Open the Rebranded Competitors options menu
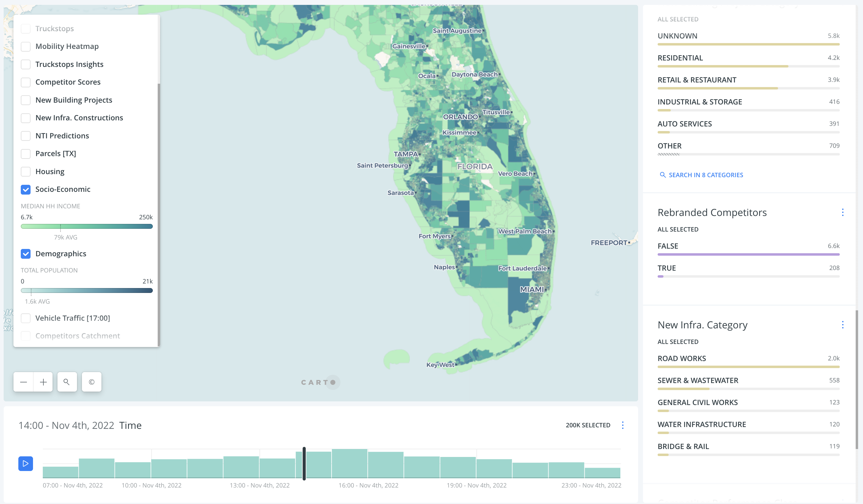 click(843, 212)
